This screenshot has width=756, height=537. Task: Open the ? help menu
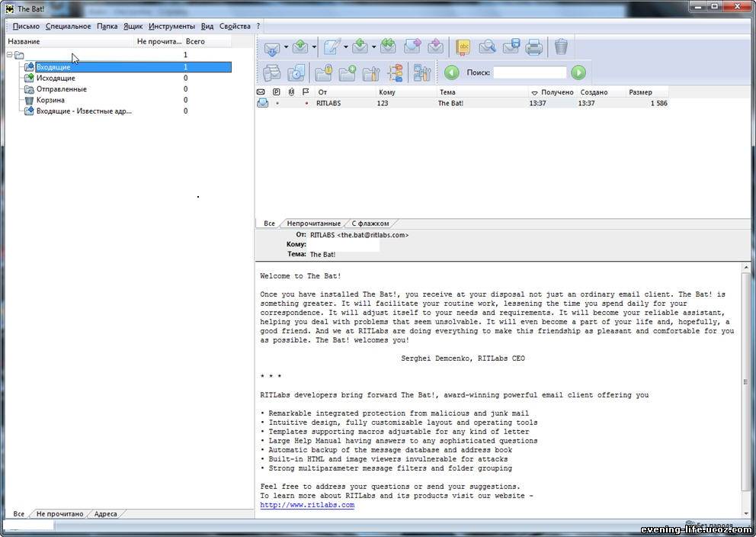pos(258,26)
